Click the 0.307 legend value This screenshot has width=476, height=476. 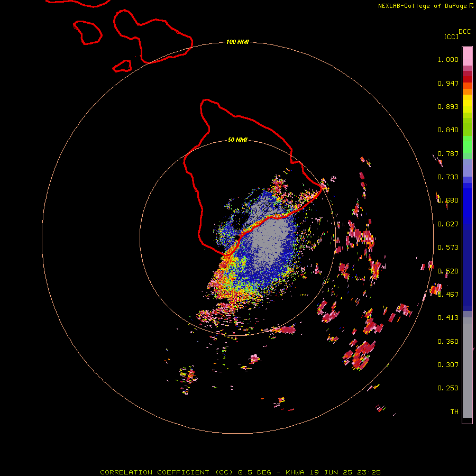coord(448,365)
